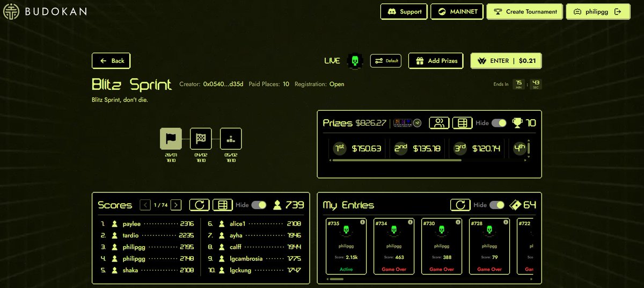Click the Add Prizes button
Image resolution: width=644 pixels, height=288 pixels.
tap(436, 61)
